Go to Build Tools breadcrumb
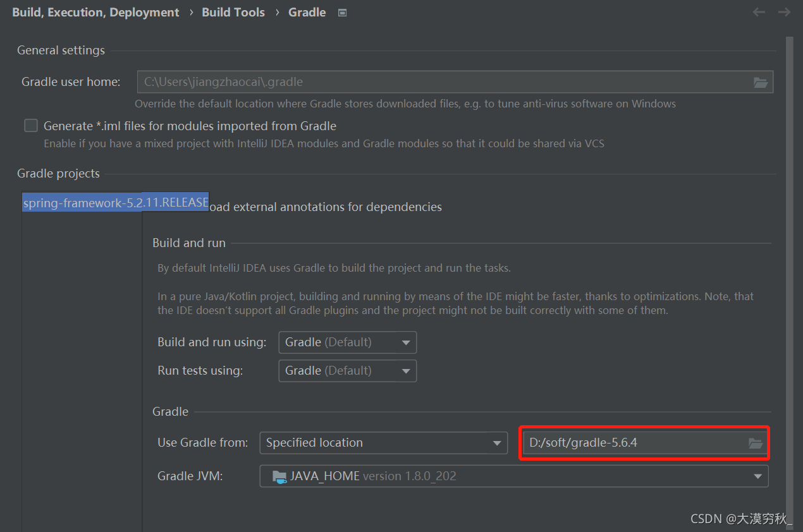The image size is (803, 532). coord(233,13)
